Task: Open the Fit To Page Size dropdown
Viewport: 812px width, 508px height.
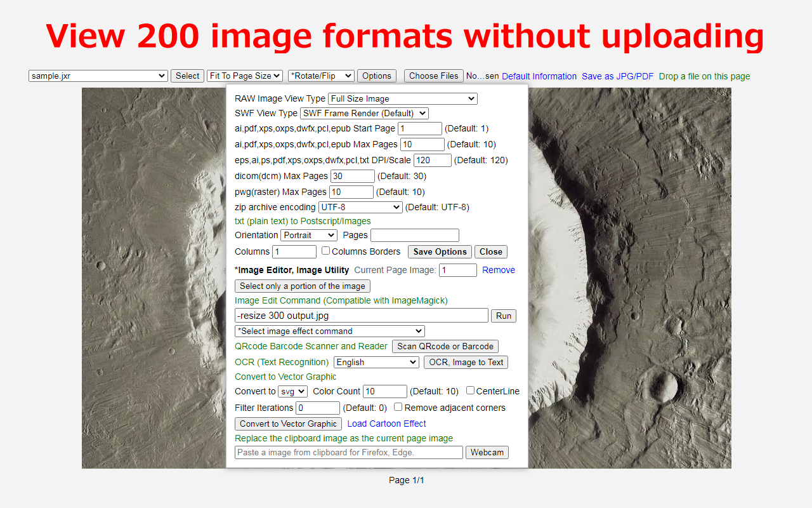Action: click(x=244, y=76)
